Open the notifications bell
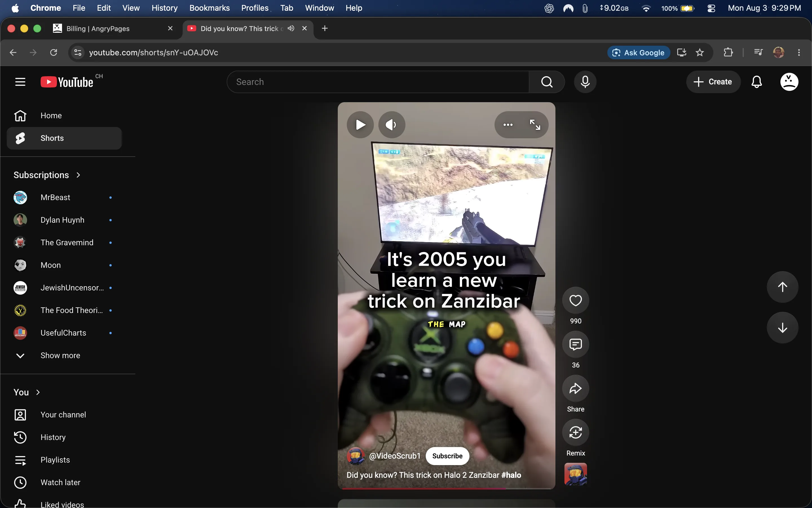Image resolution: width=812 pixels, height=508 pixels. [756, 82]
